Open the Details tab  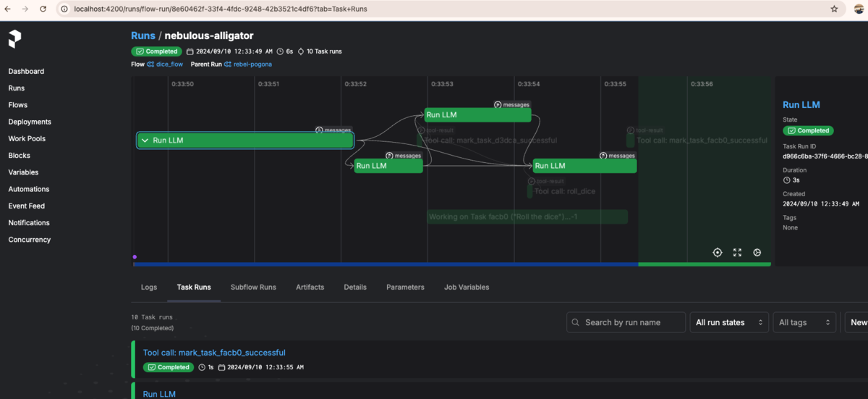tap(355, 287)
